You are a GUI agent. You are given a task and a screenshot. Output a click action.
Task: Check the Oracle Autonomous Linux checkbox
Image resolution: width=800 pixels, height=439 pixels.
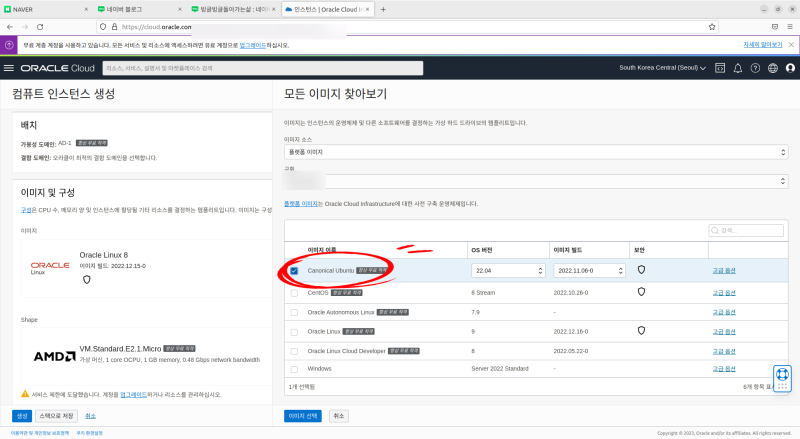294,312
